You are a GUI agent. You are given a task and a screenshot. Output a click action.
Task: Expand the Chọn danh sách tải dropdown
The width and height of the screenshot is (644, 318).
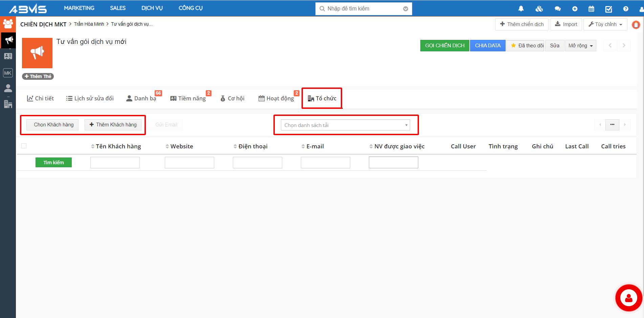pos(345,125)
